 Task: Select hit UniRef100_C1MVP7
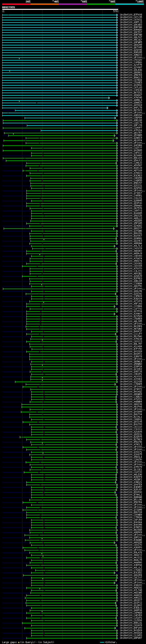[x=131, y=128]
